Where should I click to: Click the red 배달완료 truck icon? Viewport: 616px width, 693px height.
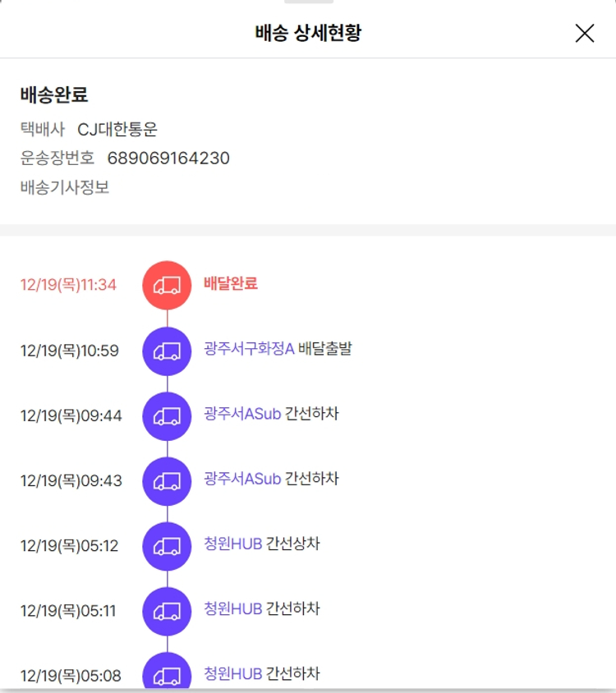coord(167,285)
